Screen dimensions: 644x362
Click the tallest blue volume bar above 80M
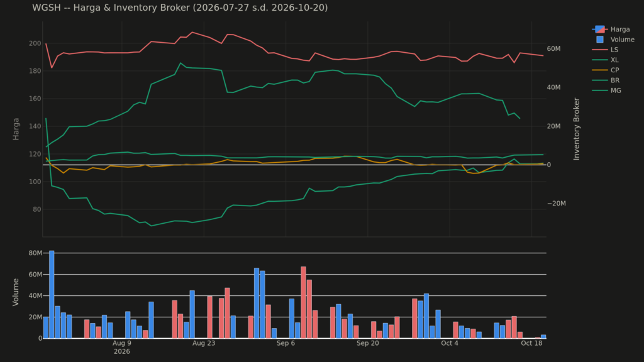click(x=52, y=295)
